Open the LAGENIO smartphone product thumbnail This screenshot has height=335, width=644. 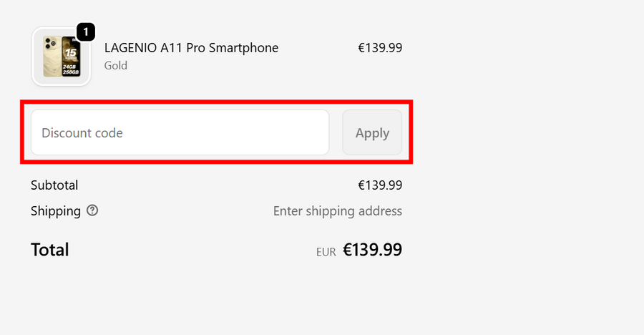(x=61, y=57)
